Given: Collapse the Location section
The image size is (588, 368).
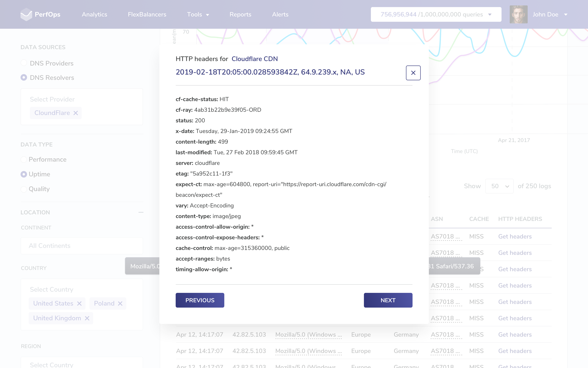Looking at the screenshot, I should click(x=141, y=212).
